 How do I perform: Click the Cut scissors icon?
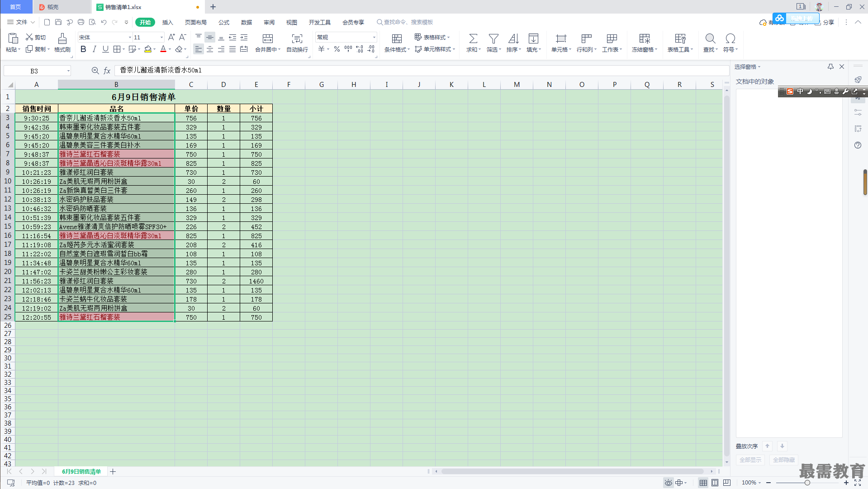point(29,37)
